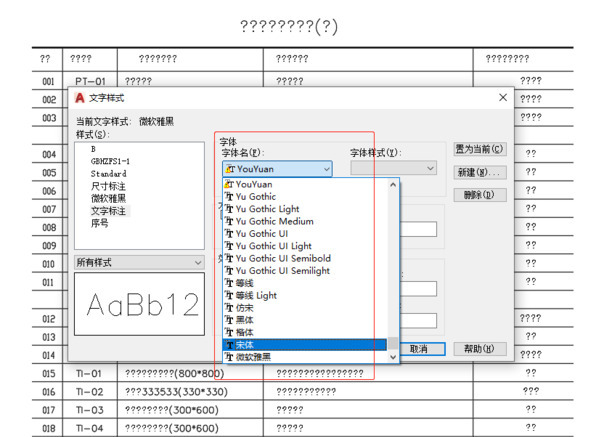Choose 微软雅黑 in the font dropdown list

tap(305, 357)
